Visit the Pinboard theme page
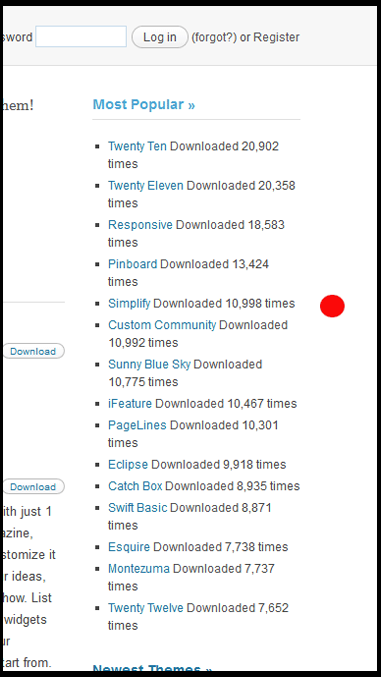 click(x=133, y=264)
